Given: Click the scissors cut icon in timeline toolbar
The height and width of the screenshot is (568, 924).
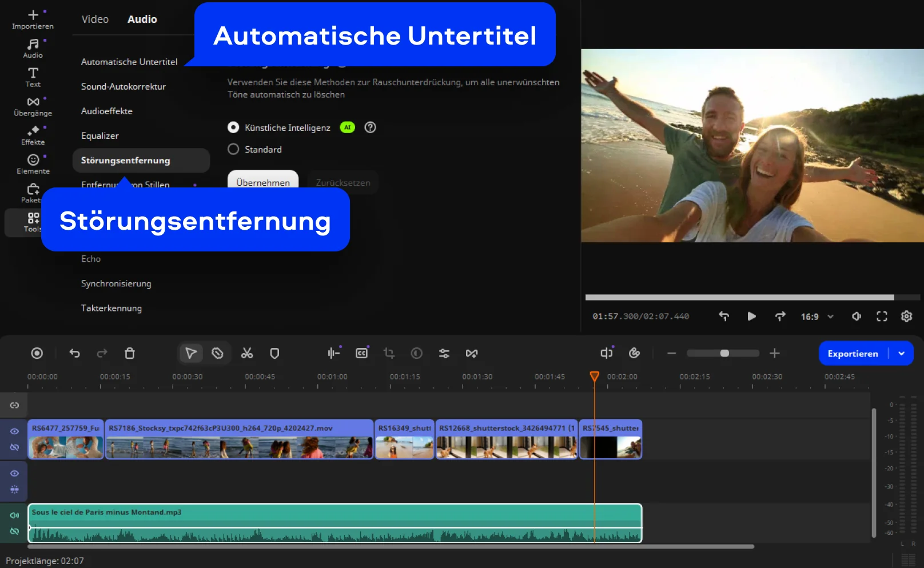Looking at the screenshot, I should (246, 353).
